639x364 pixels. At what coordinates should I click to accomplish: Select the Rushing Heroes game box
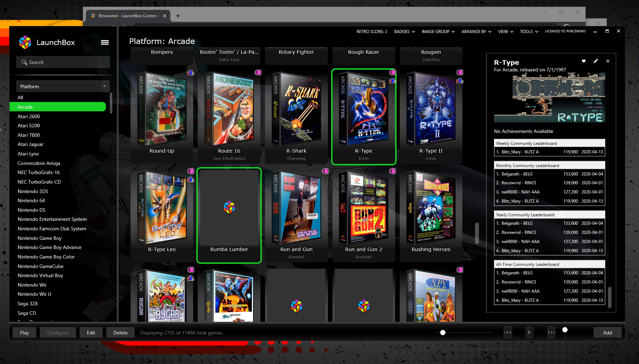click(x=431, y=215)
